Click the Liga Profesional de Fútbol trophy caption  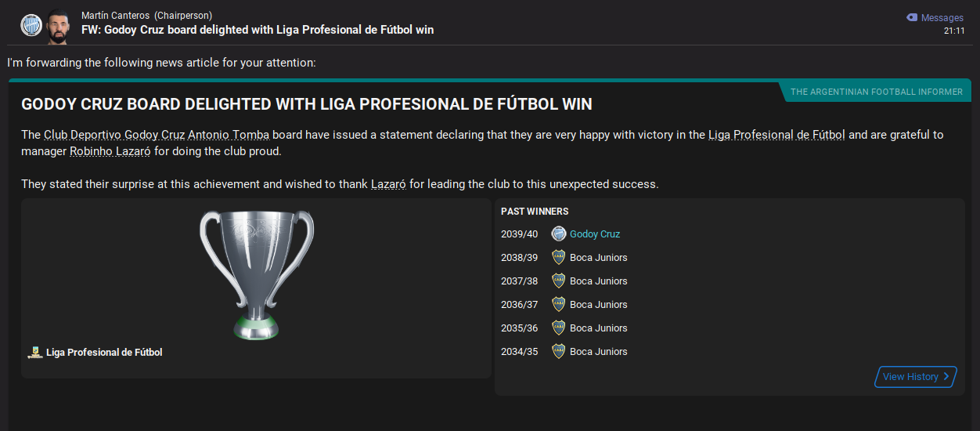(x=104, y=353)
